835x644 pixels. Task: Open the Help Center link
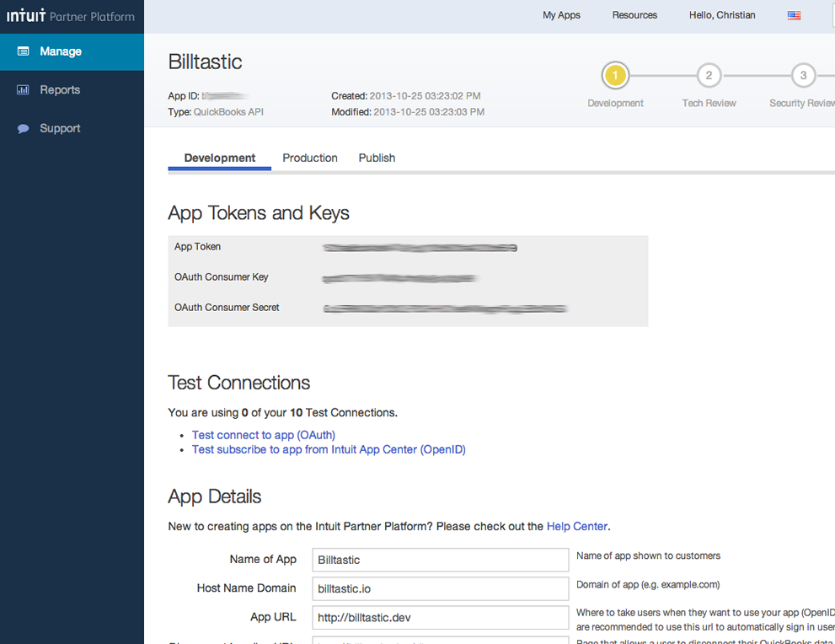point(576,526)
